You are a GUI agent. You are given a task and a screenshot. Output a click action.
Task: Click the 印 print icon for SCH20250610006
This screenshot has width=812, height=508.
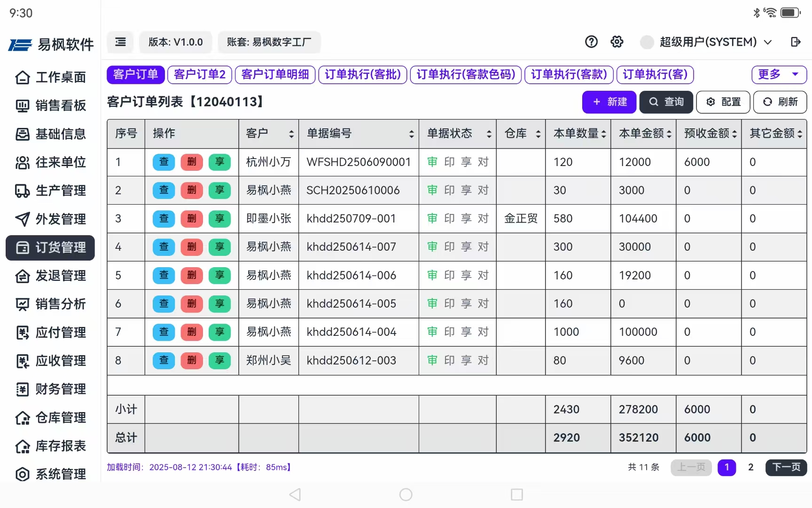click(x=449, y=190)
